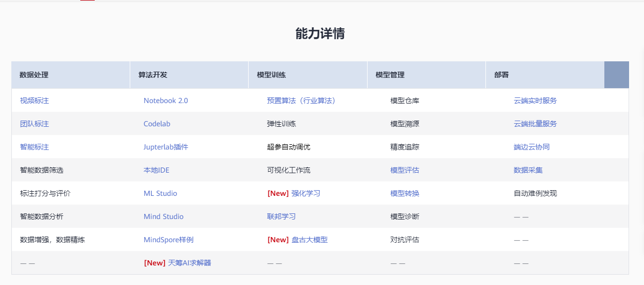Open the 云端实时服务 link
The height and width of the screenshot is (285, 644).
tap(535, 100)
